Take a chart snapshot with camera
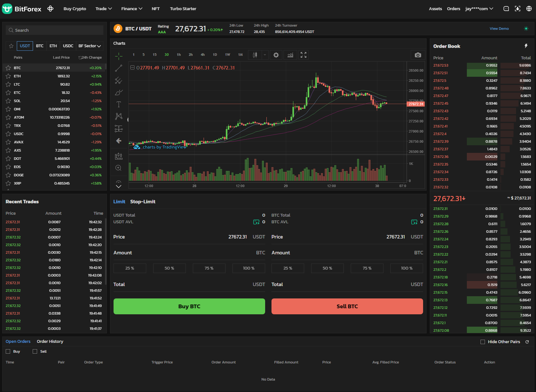This screenshot has height=392, width=536. click(418, 55)
